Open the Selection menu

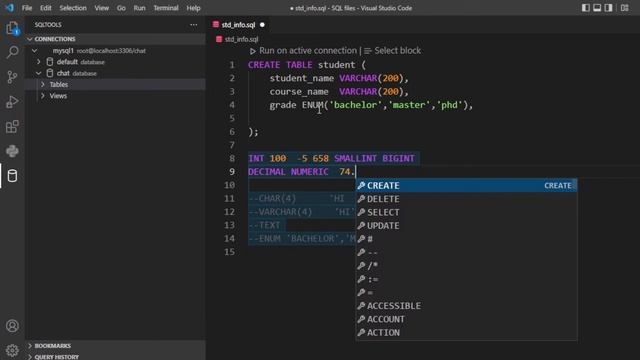[73, 8]
